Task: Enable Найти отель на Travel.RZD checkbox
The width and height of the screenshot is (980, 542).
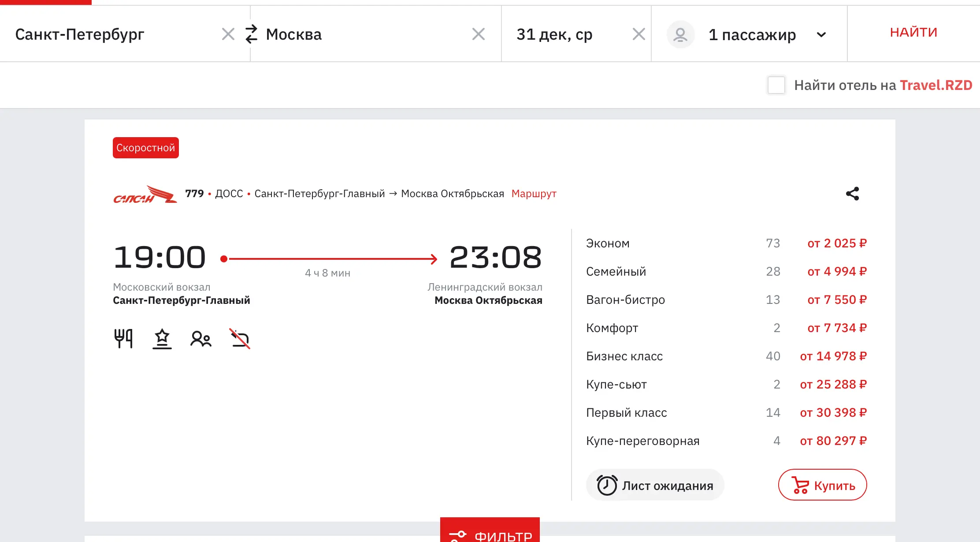Action: tap(776, 85)
